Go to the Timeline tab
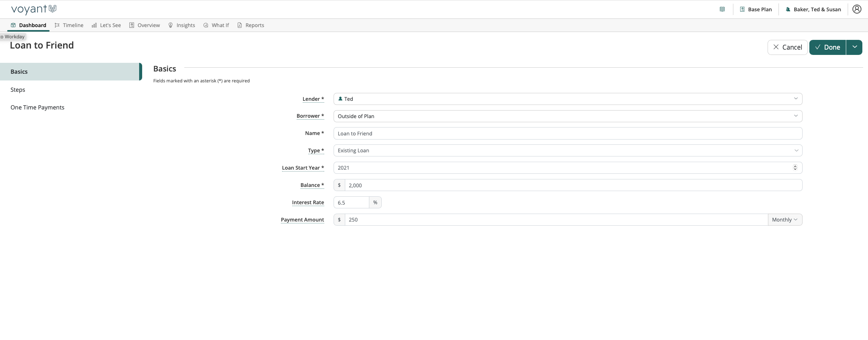Image resolution: width=868 pixels, height=340 pixels. tap(69, 25)
